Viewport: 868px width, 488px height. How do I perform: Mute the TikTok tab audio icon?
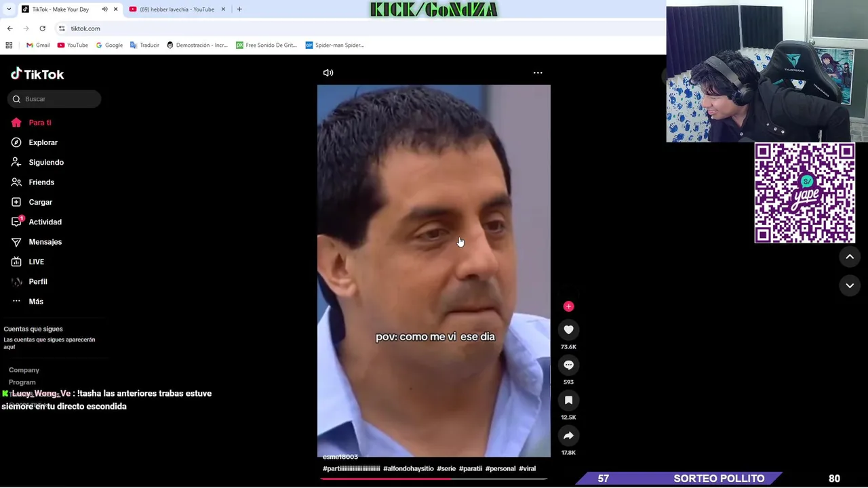click(x=104, y=9)
